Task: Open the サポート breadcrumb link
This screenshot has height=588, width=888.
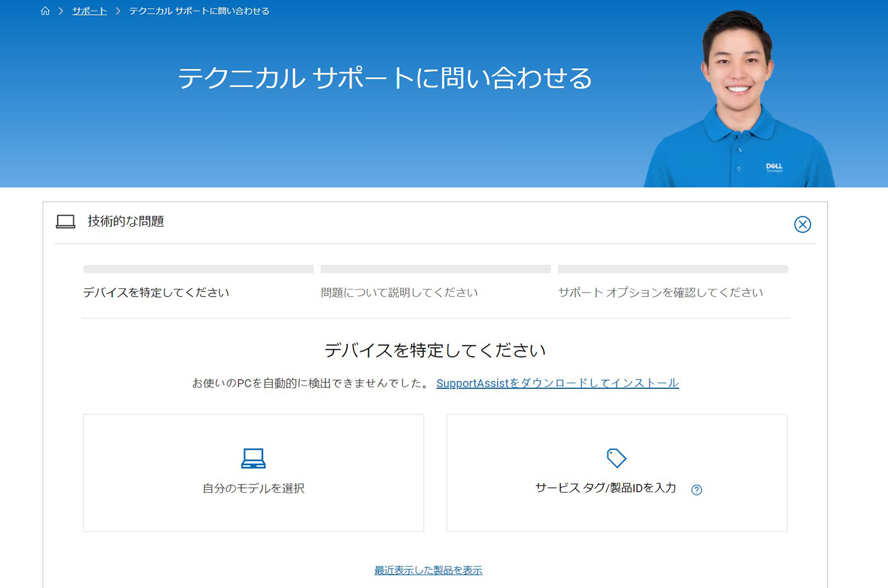Action: click(x=89, y=11)
